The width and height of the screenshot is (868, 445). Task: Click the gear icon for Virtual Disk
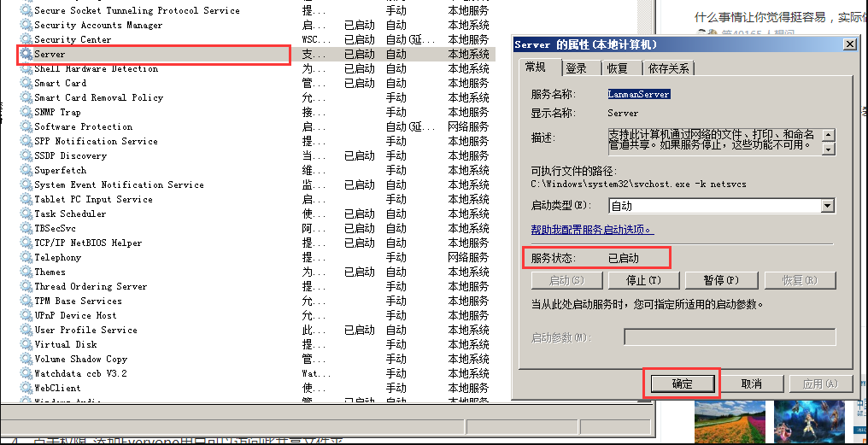(x=26, y=345)
